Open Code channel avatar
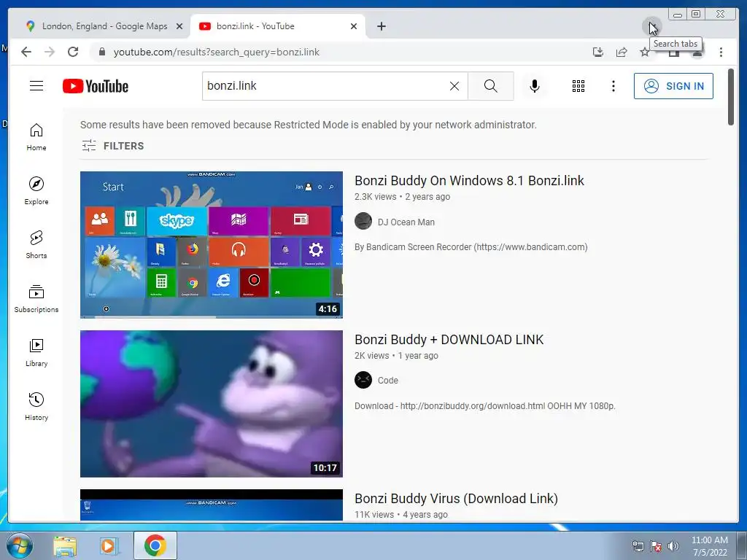 click(x=363, y=380)
